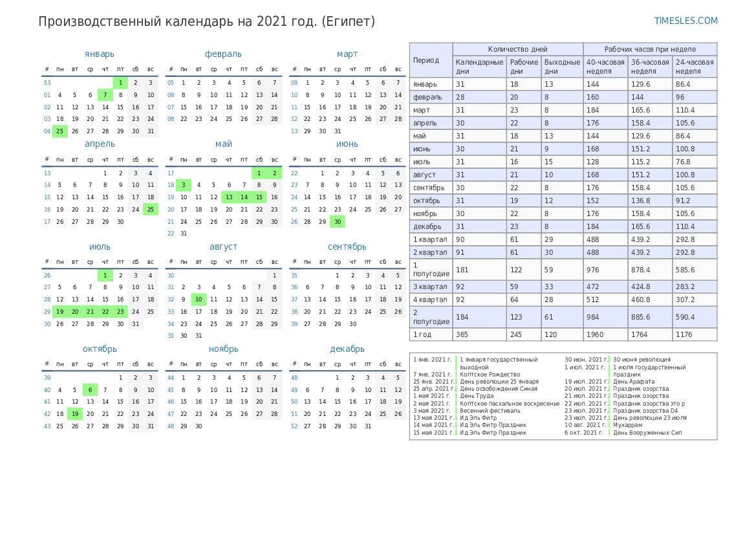The image size is (756, 535).
Task: Click the декабрь heading above the calendar grid
Action: tap(347, 349)
